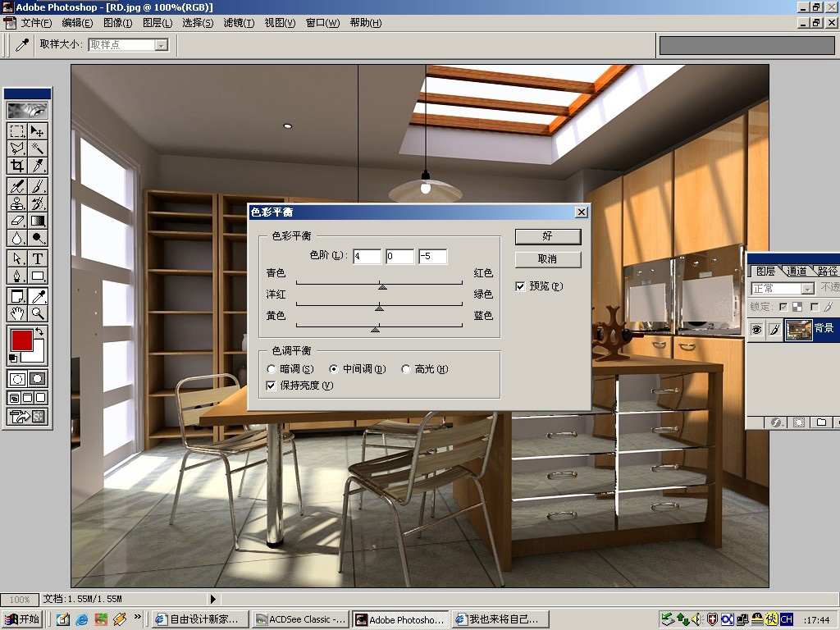
Task: Hide the 背景 layer via eye icon
Action: (x=756, y=329)
